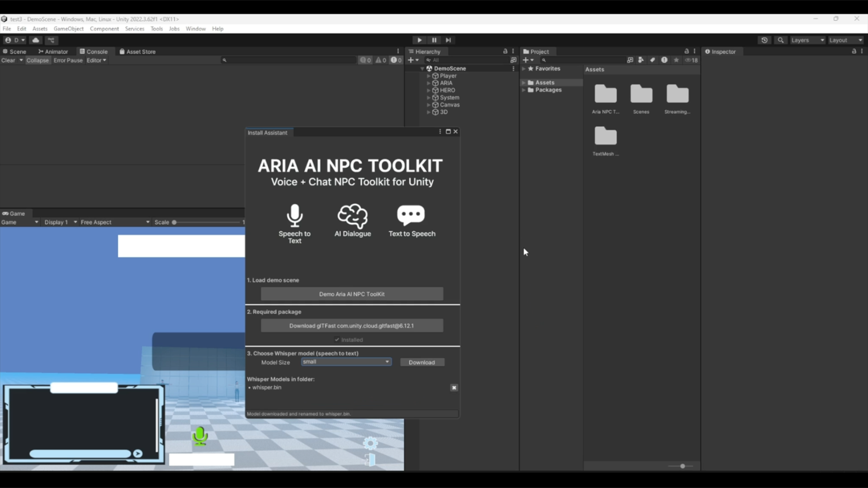The image size is (868, 488).
Task: Toggle the Hierarchy panel lock icon
Action: [505, 52]
